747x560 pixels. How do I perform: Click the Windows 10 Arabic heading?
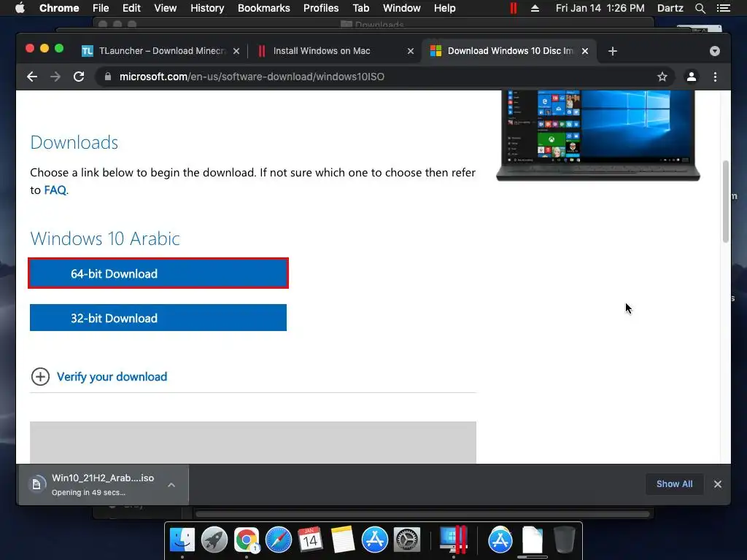(105, 238)
